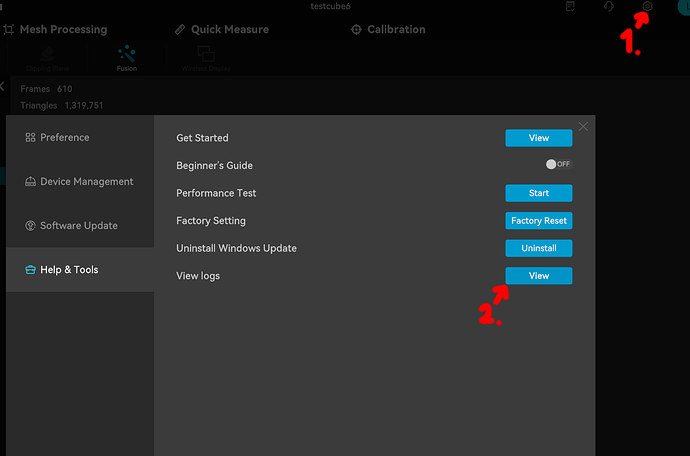Open the Device Management tab
Image resolution: width=690 pixels, height=456 pixels.
pyautogui.click(x=80, y=181)
